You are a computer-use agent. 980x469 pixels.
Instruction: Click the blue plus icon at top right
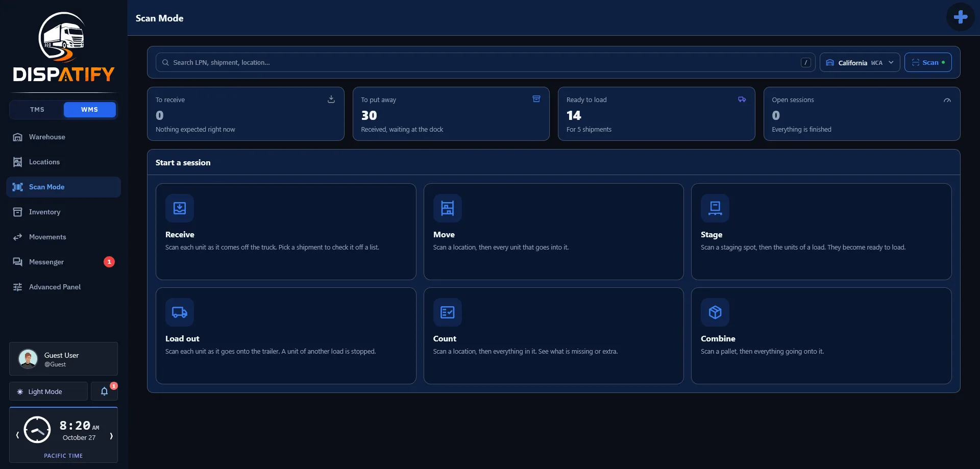tap(960, 17)
